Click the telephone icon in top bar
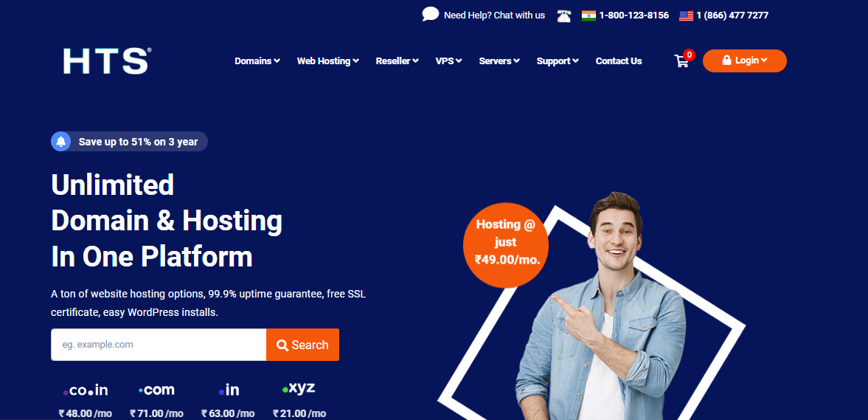This screenshot has height=420, width=868. [x=563, y=16]
